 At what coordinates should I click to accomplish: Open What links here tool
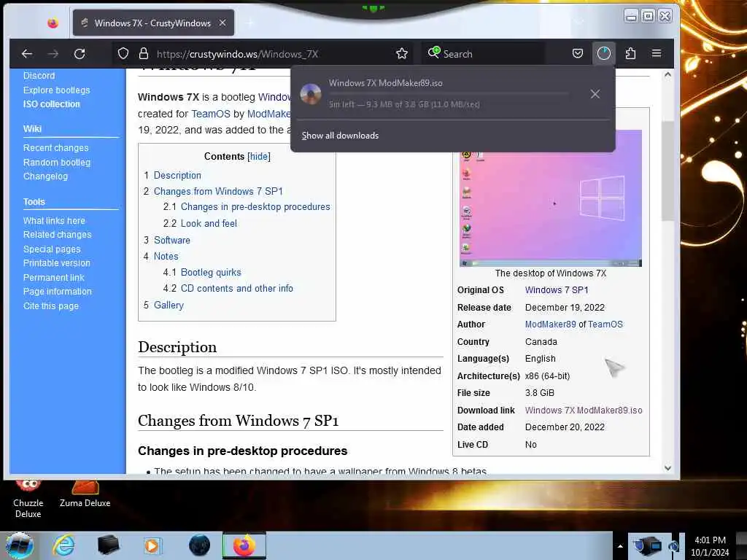(x=54, y=220)
